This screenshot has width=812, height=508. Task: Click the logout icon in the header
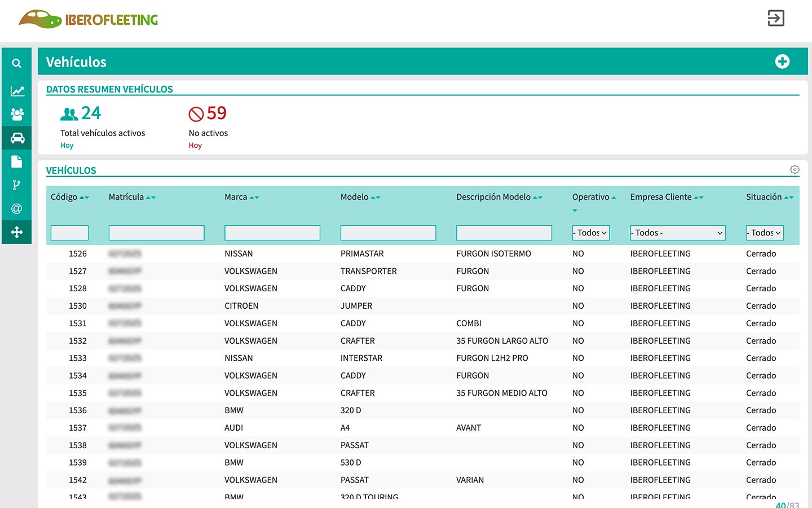776,18
